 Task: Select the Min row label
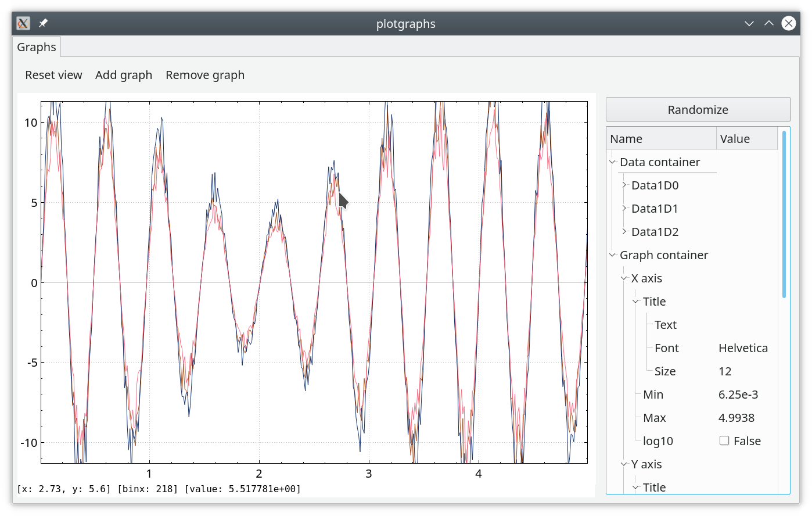click(x=653, y=395)
